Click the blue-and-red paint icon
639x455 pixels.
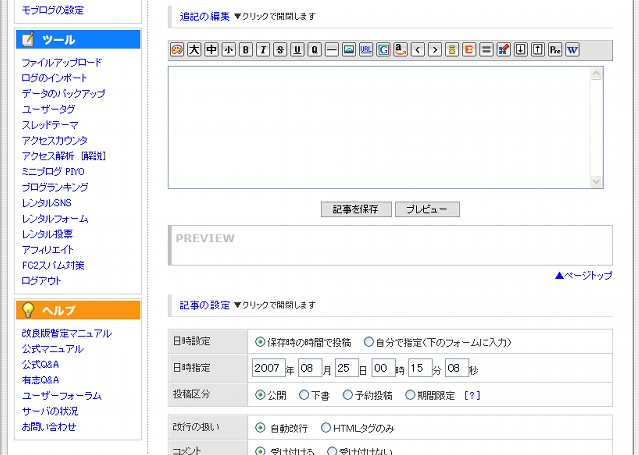tap(503, 50)
